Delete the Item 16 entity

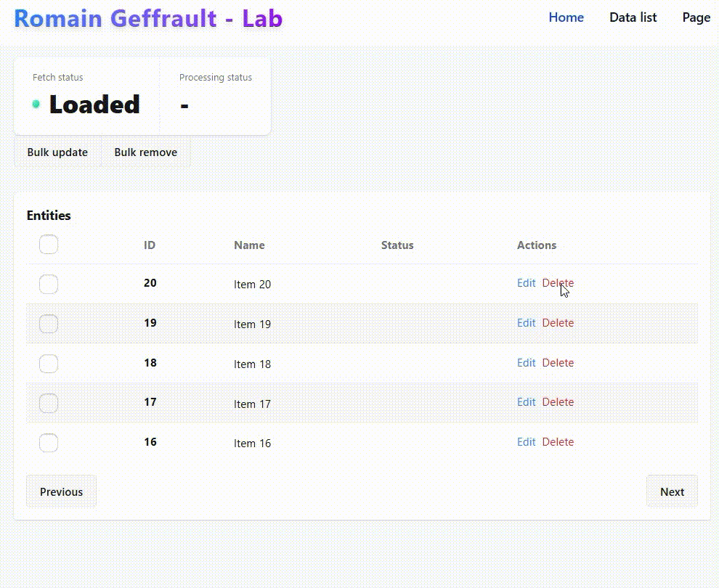point(558,442)
